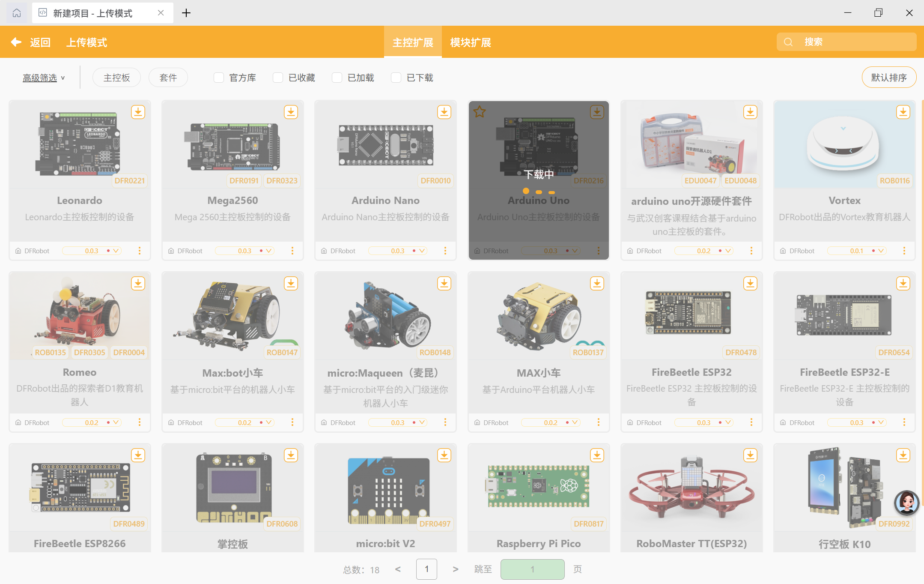Select the 新建项目 - 上传模式 window tab

[x=103, y=13]
